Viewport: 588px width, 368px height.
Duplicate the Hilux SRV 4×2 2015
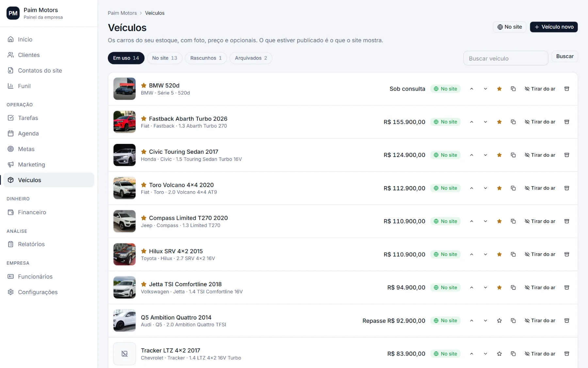click(x=513, y=254)
